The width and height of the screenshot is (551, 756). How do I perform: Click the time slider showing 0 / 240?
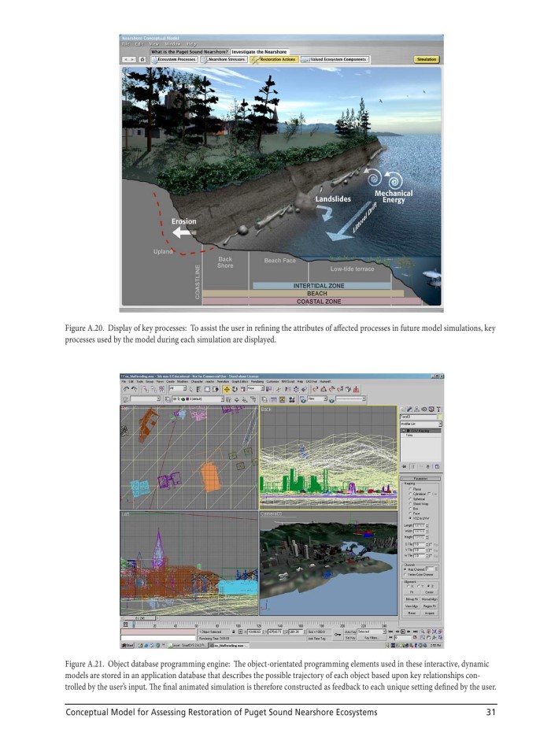pos(139,618)
